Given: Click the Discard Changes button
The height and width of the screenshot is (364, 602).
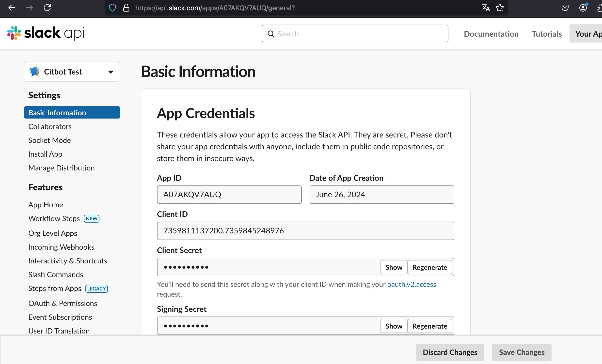Looking at the screenshot, I should [x=450, y=352].
